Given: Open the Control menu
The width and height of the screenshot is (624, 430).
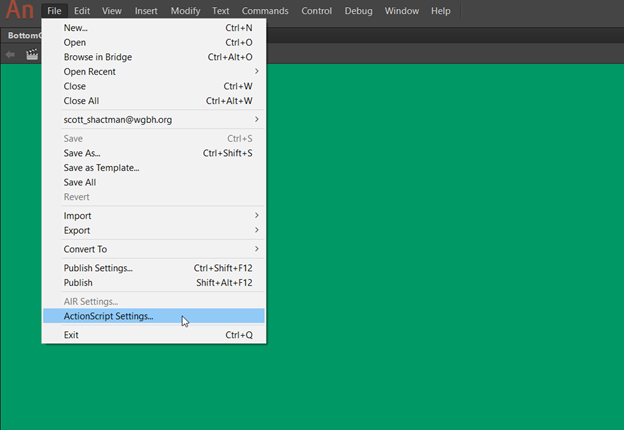Looking at the screenshot, I should pos(316,11).
